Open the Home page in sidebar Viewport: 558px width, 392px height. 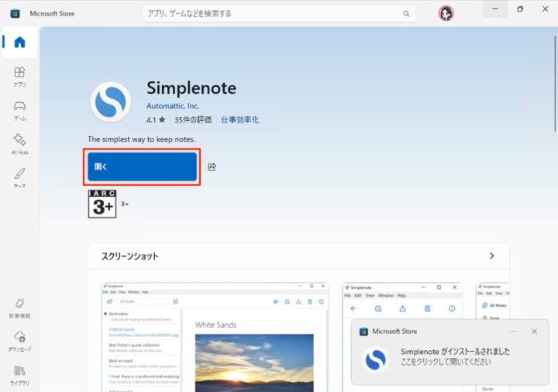pos(19,43)
